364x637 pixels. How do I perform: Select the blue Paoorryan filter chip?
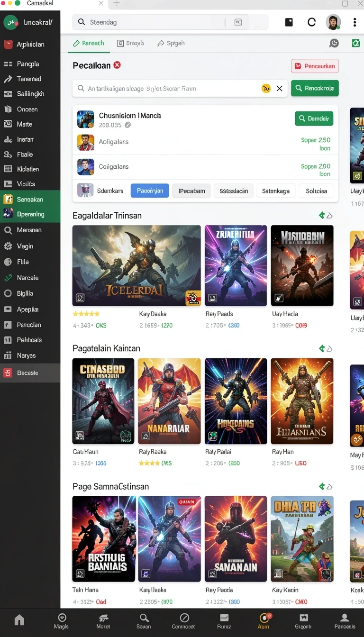pos(150,191)
